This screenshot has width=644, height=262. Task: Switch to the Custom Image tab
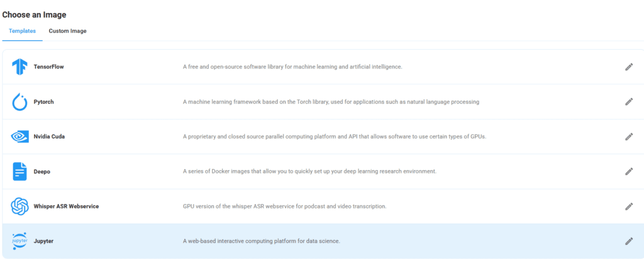pos(67,31)
